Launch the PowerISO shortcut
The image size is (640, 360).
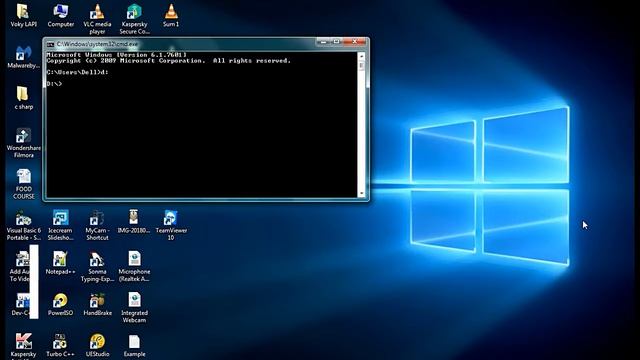pyautogui.click(x=60, y=304)
